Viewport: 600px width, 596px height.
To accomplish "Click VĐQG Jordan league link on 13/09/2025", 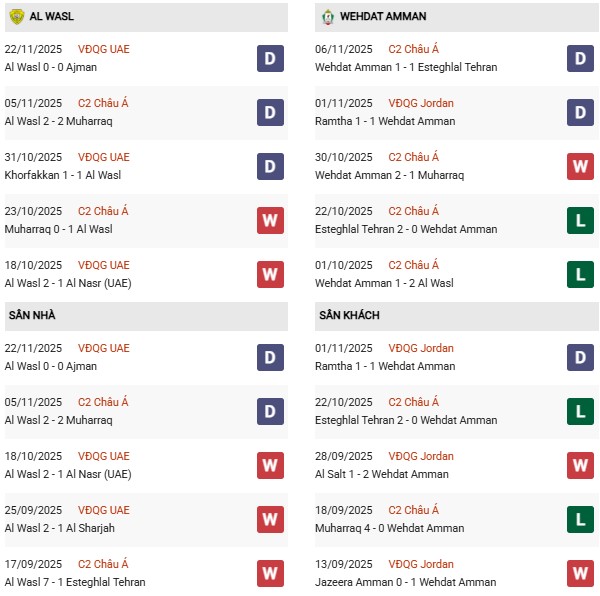I will tap(421, 564).
